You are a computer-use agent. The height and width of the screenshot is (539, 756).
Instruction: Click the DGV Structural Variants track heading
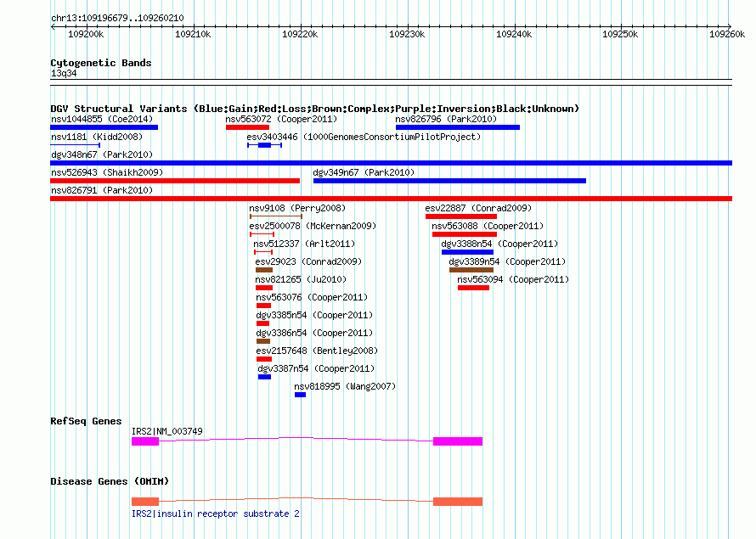point(315,109)
